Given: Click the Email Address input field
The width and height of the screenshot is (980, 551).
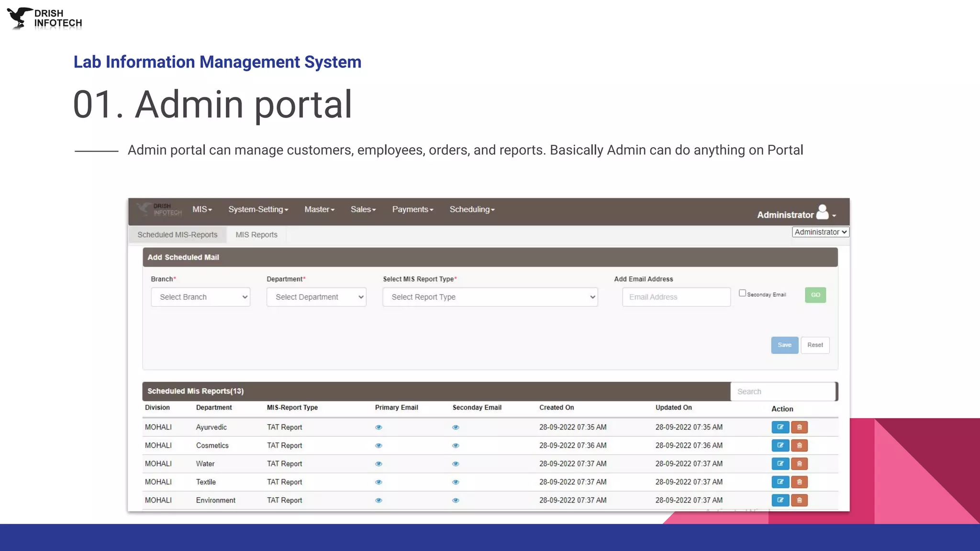Looking at the screenshot, I should tap(676, 297).
